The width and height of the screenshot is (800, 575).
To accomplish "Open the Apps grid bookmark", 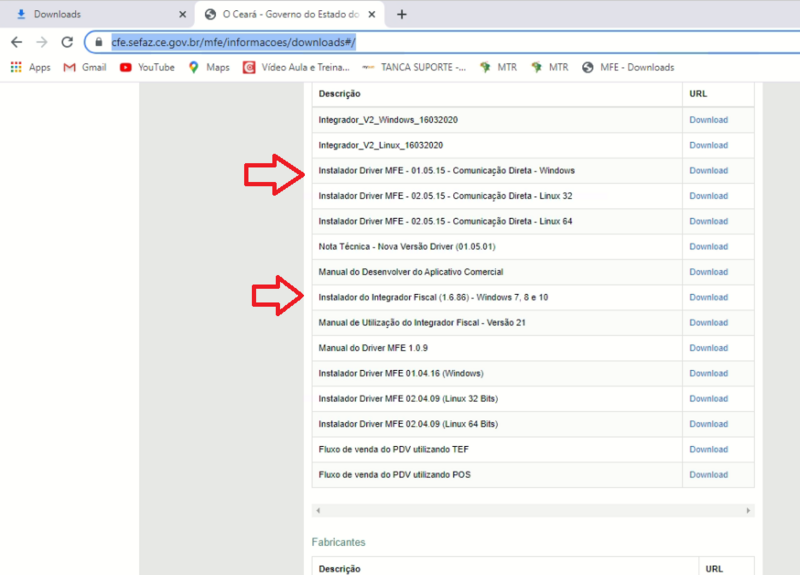I will pyautogui.click(x=31, y=67).
